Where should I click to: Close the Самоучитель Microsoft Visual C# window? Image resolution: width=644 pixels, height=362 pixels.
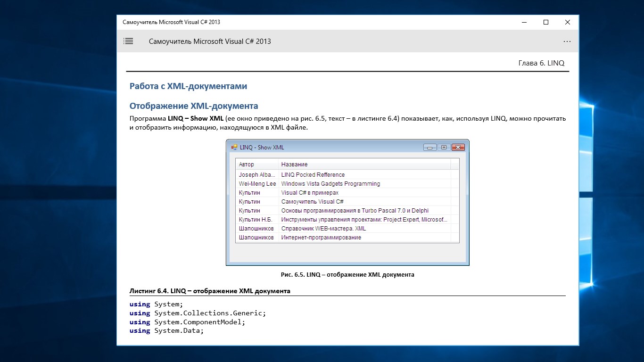(x=568, y=22)
